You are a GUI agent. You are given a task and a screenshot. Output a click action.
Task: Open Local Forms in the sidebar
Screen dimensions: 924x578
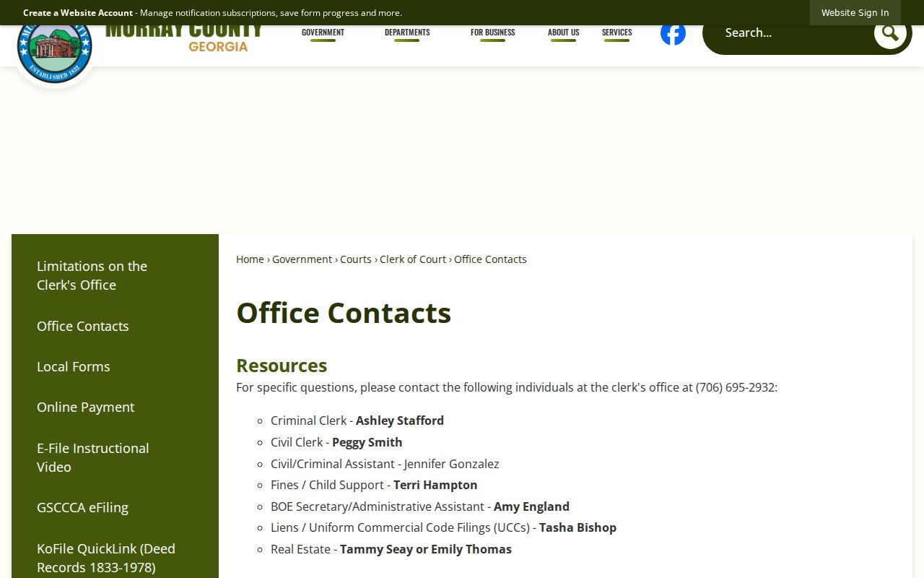coord(115,366)
